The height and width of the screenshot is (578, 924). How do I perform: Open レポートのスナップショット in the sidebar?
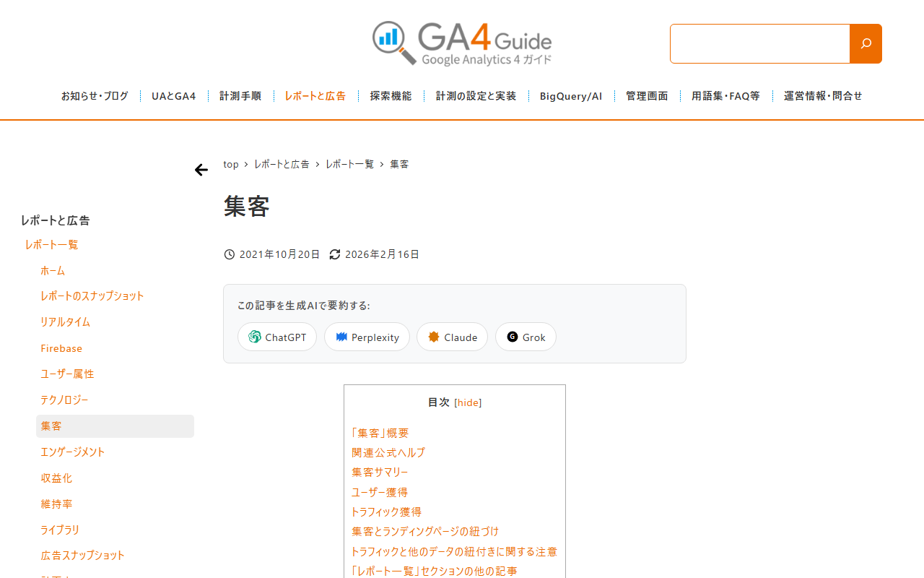pos(92,296)
